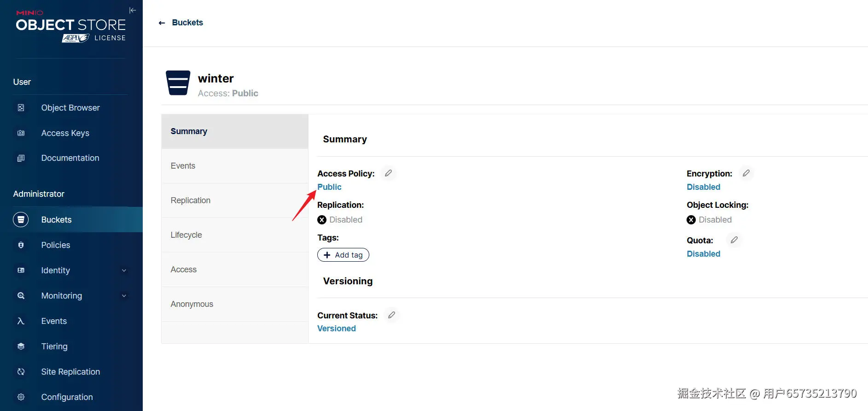
Task: Click the Public access policy link
Action: tap(329, 187)
